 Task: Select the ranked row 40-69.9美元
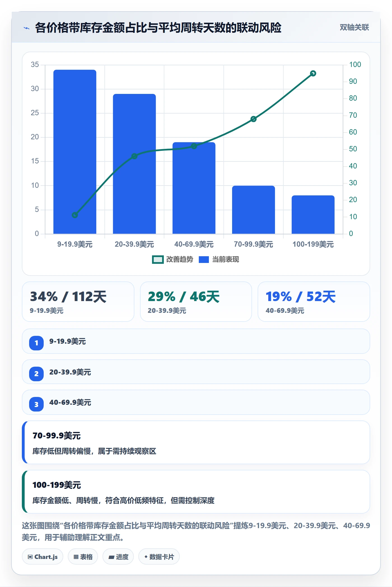(x=196, y=402)
